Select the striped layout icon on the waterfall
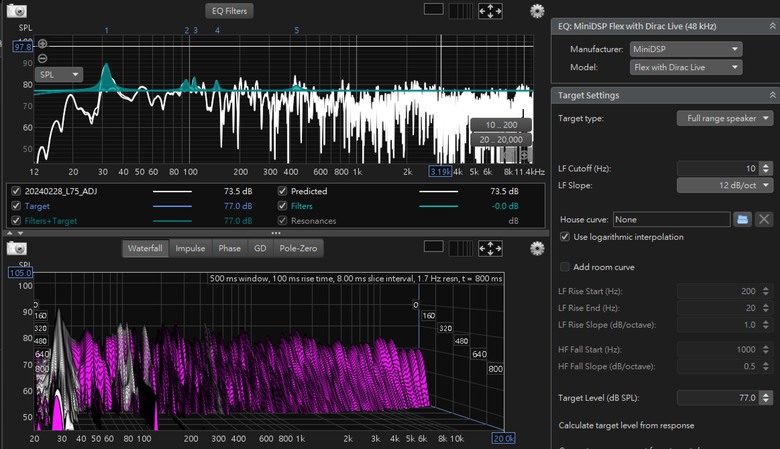Viewport: 780px width, 449px height. coord(460,248)
